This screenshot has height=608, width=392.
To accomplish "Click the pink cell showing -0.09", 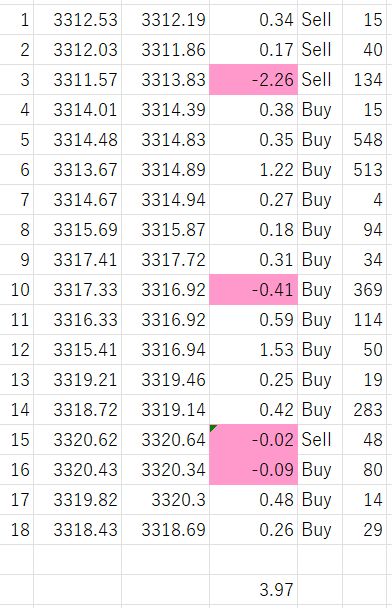I will (254, 470).
